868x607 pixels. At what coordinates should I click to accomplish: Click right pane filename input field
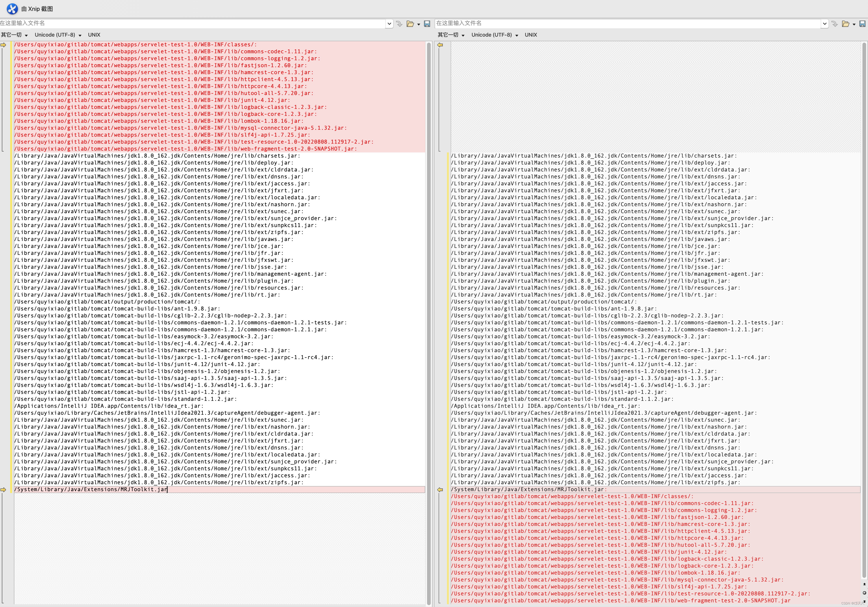click(x=624, y=23)
